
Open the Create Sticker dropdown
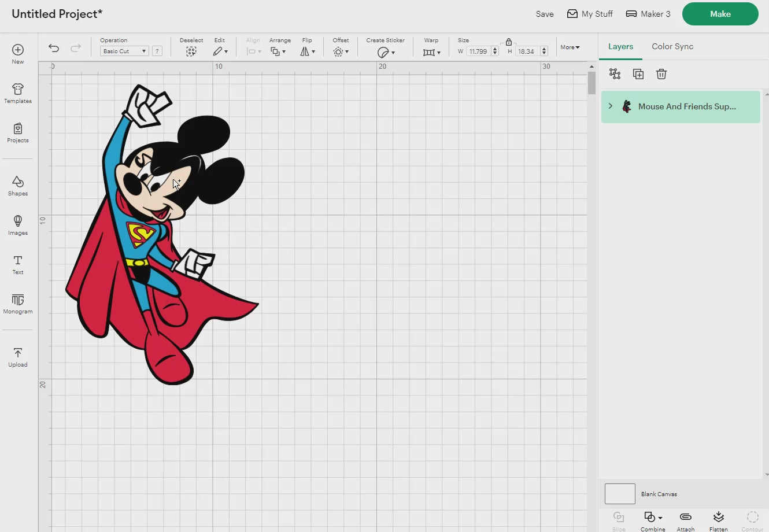(x=386, y=52)
